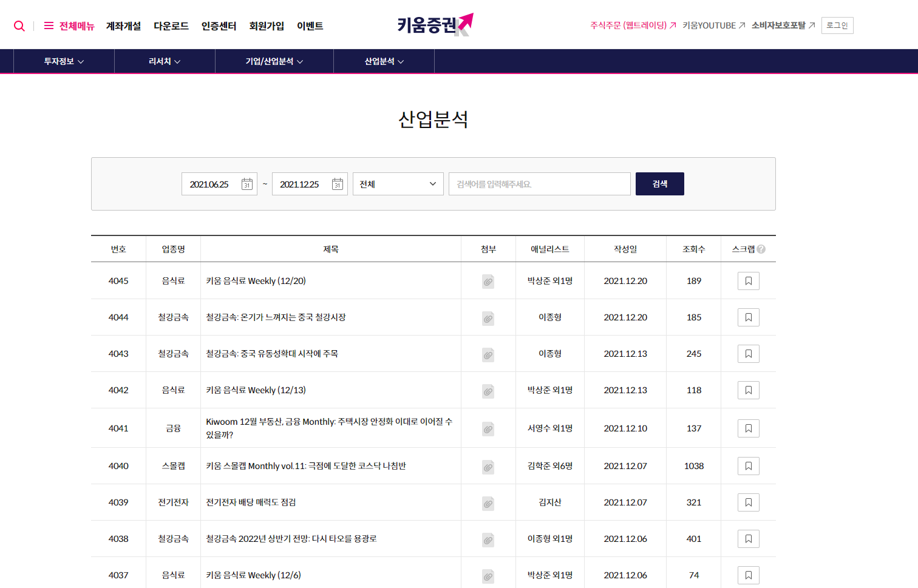The image size is (918, 588).
Task: Click analyst name 김지산
Action: coord(550,502)
